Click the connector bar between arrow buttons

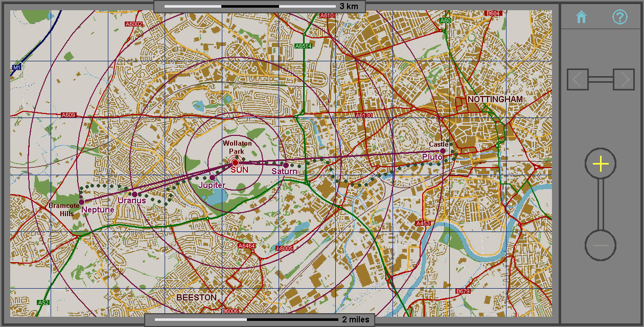point(601,79)
